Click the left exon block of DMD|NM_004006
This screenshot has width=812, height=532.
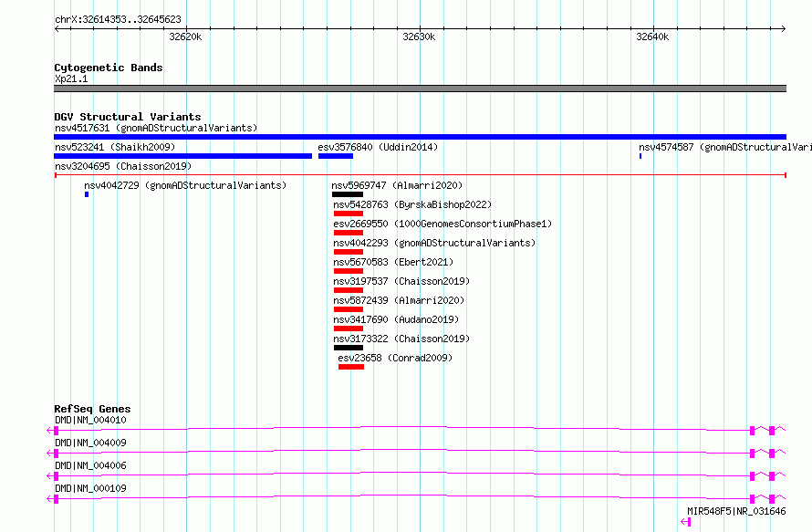(x=57, y=476)
